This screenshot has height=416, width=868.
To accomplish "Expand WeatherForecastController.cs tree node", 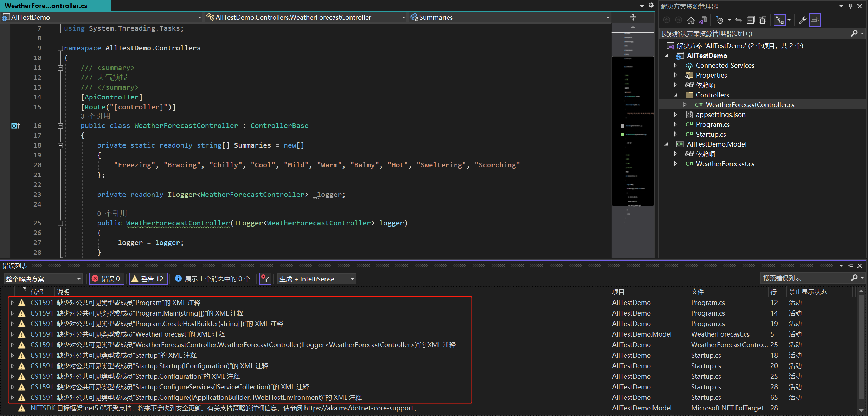I will [685, 105].
